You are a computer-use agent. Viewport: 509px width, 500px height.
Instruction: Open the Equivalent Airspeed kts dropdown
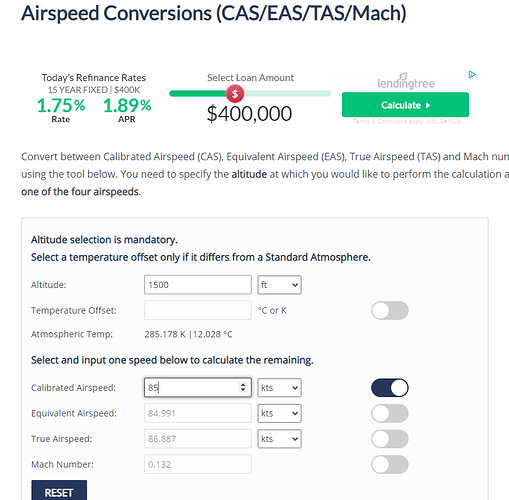[279, 413]
